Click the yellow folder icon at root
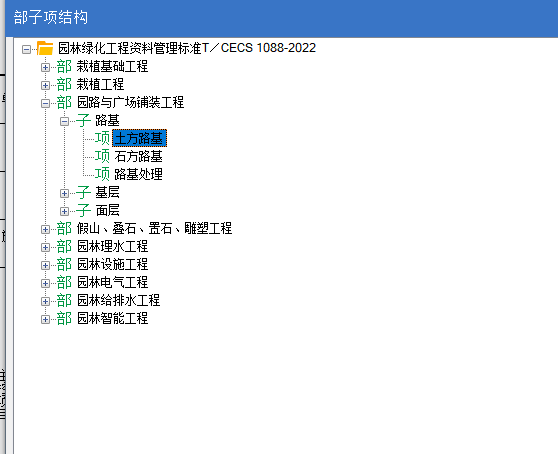The image size is (558, 454). point(45,48)
